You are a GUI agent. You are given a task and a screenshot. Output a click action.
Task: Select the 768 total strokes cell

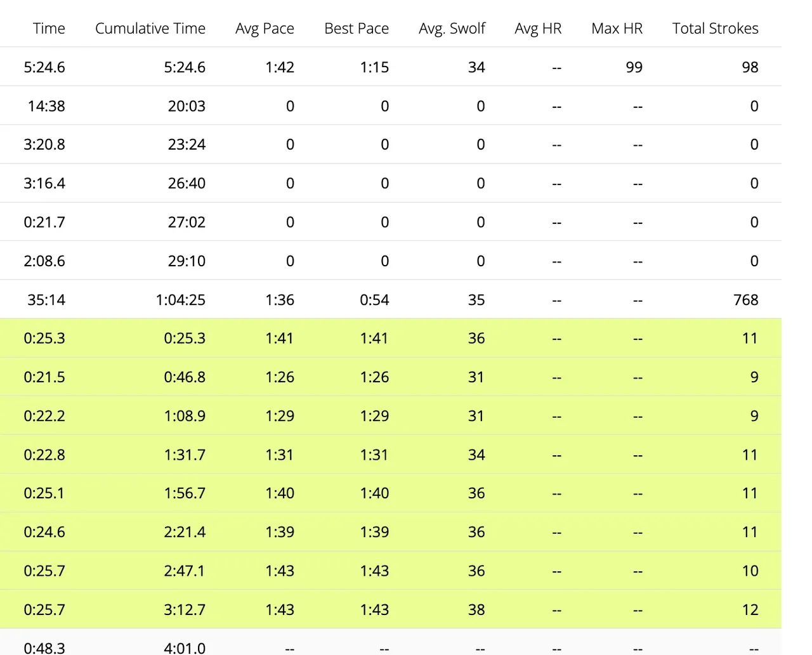tap(745, 300)
